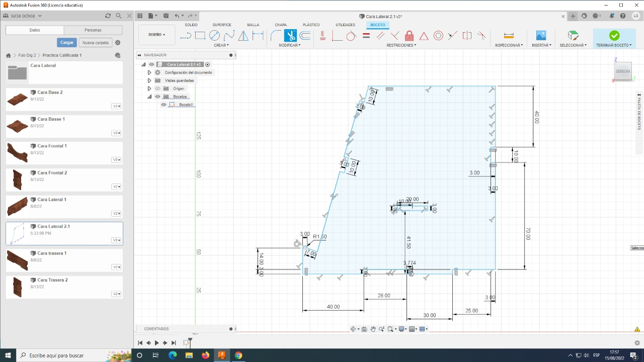Click the Nueva carpeta button
The width and height of the screenshot is (644, 362).
pyautogui.click(x=96, y=43)
